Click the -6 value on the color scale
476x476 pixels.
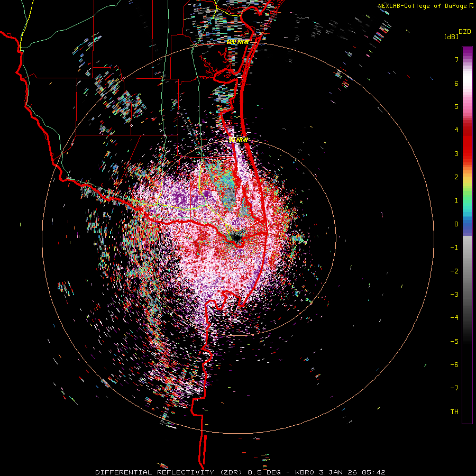pyautogui.click(x=454, y=365)
